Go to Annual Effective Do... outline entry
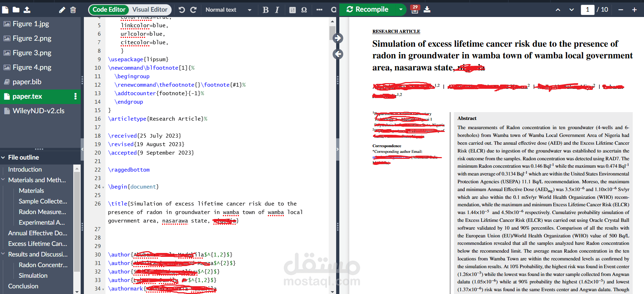 38,233
